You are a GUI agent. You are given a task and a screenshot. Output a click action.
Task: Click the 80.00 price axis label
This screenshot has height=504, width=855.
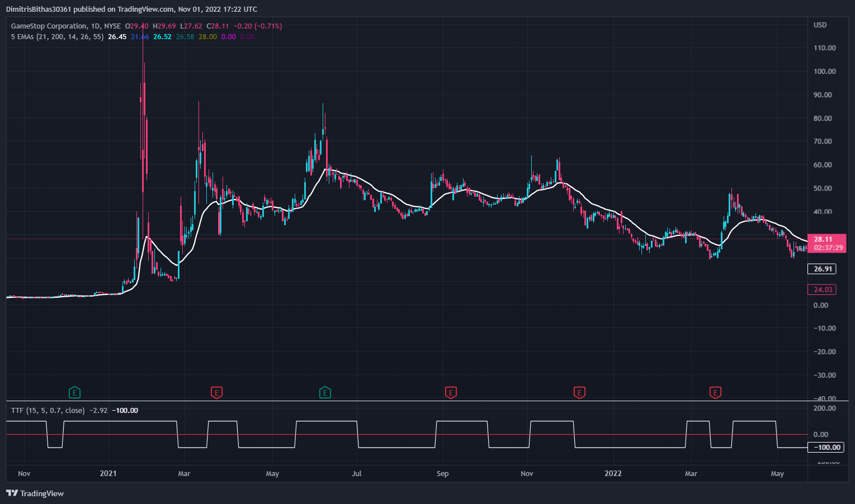click(x=823, y=118)
